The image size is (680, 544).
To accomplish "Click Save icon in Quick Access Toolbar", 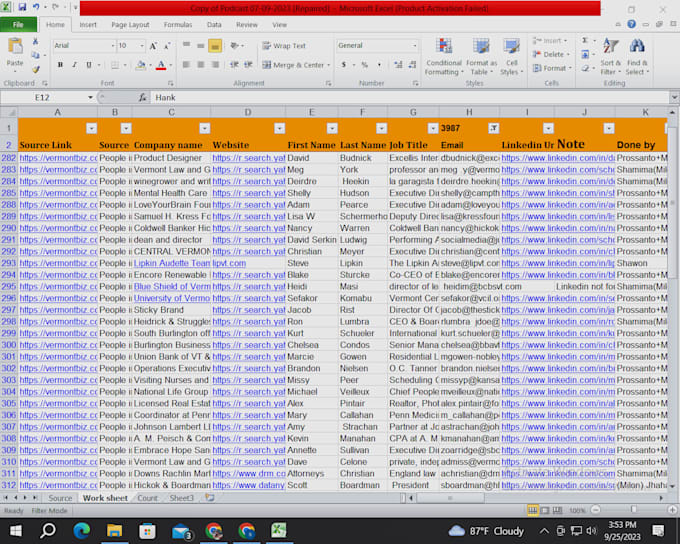I will click(22, 7).
